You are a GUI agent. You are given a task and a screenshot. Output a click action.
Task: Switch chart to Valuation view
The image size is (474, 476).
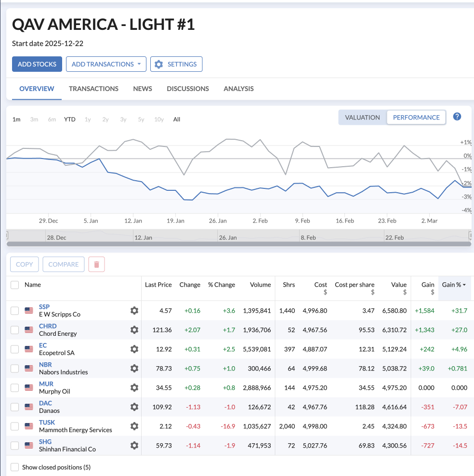(x=363, y=118)
